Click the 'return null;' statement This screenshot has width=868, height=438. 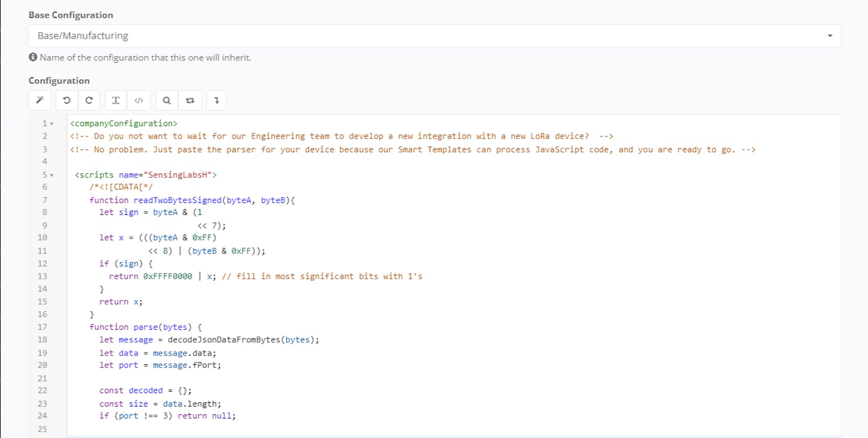click(x=206, y=416)
